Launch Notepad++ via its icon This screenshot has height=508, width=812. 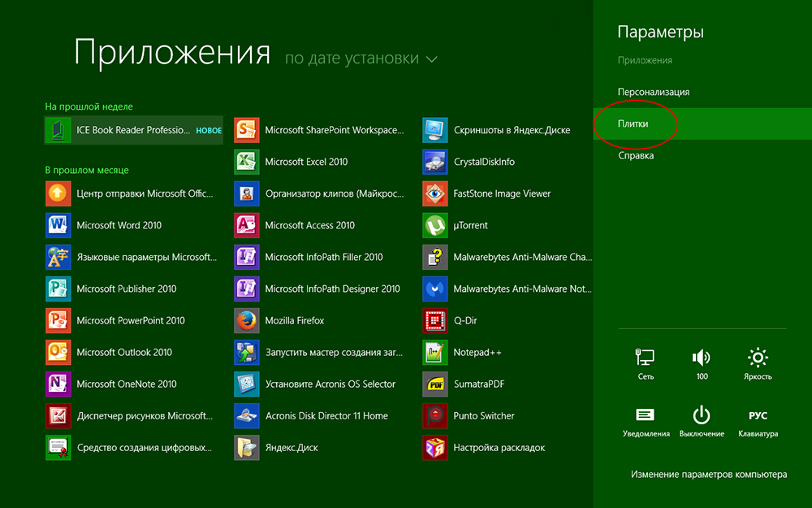pyautogui.click(x=435, y=353)
